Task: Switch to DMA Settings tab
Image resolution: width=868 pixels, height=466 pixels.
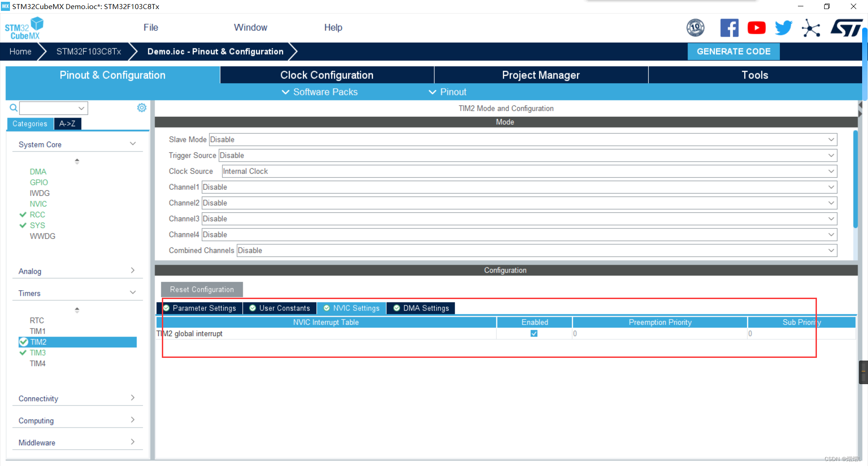Action: coord(421,308)
